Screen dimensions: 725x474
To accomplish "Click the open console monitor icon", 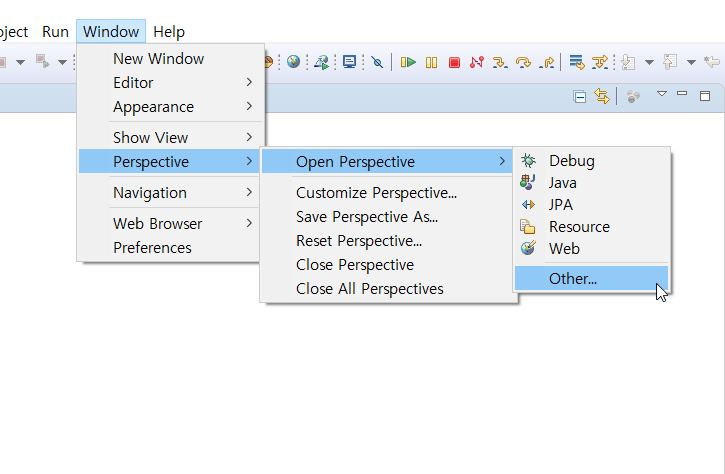I will coord(349,62).
